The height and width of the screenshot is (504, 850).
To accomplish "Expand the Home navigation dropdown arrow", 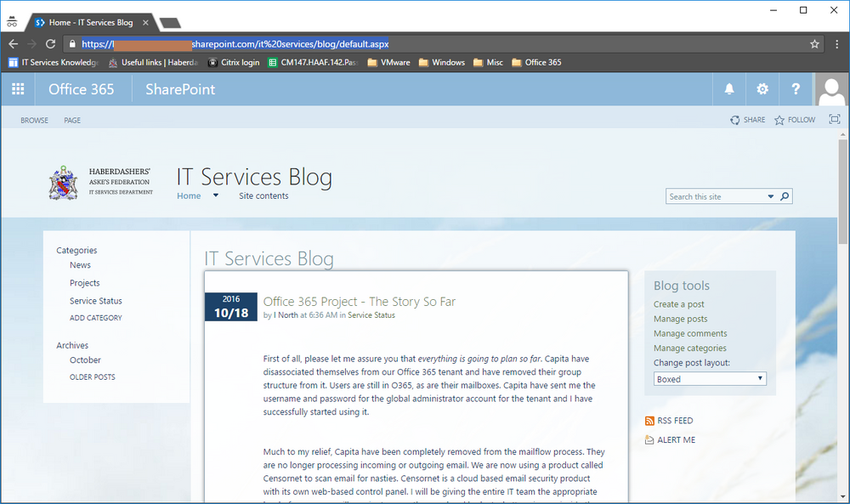I will coord(215,195).
